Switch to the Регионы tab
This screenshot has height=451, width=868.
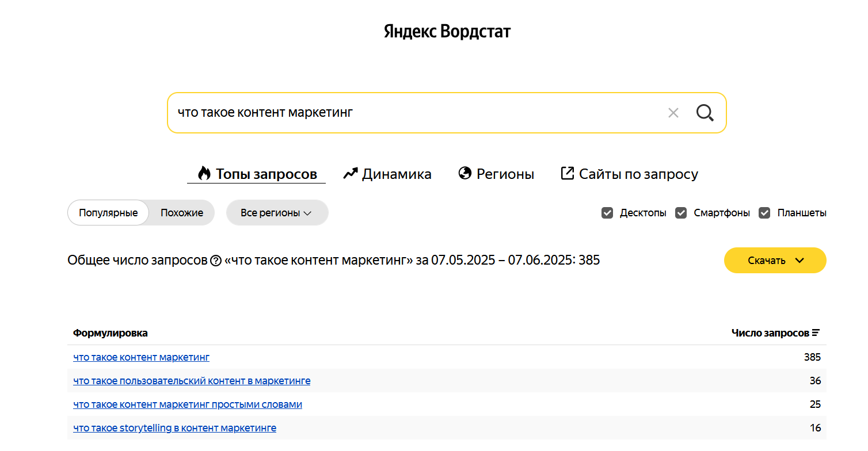496,174
